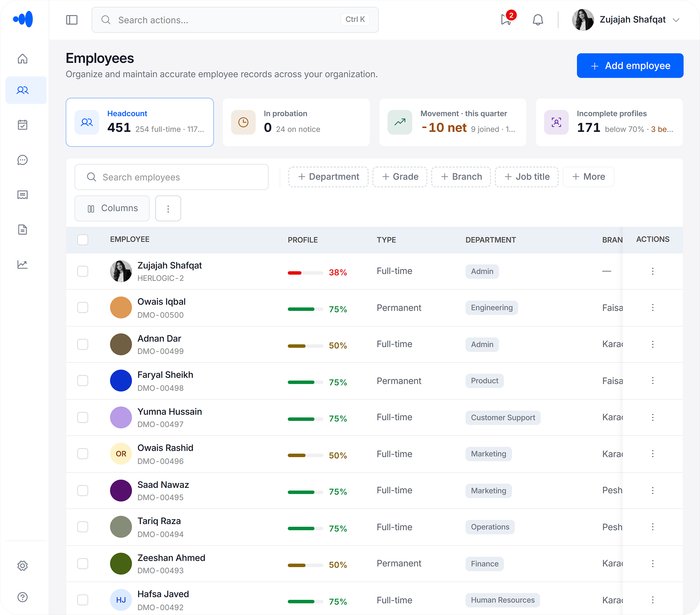The image size is (700, 615).
Task: Open the settings gear in sidebar
Action: point(23,566)
